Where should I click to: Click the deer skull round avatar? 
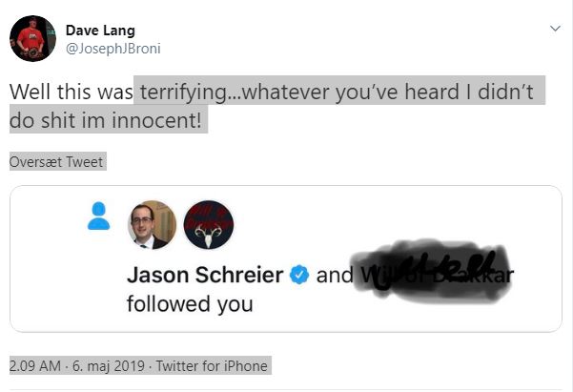(x=208, y=225)
